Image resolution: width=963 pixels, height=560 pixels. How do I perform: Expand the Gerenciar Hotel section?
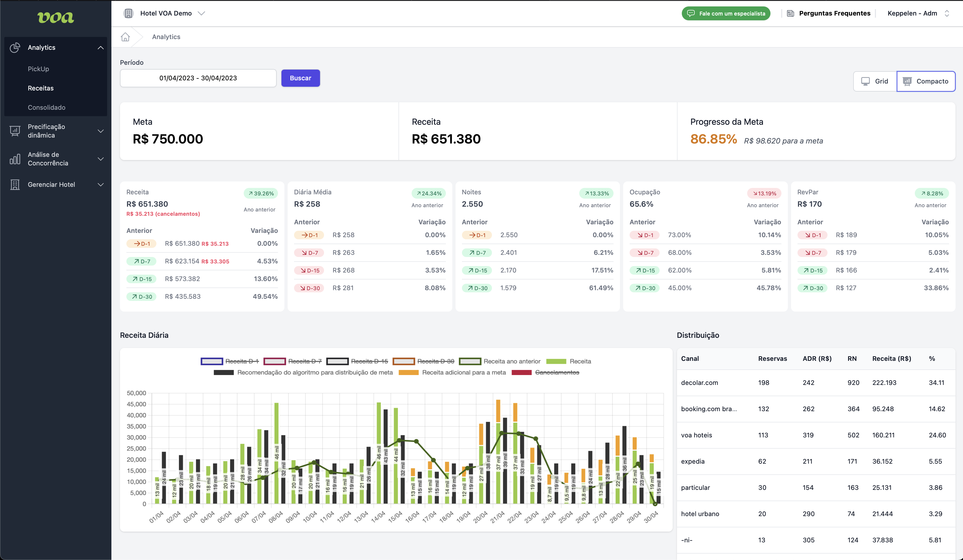[100, 185]
